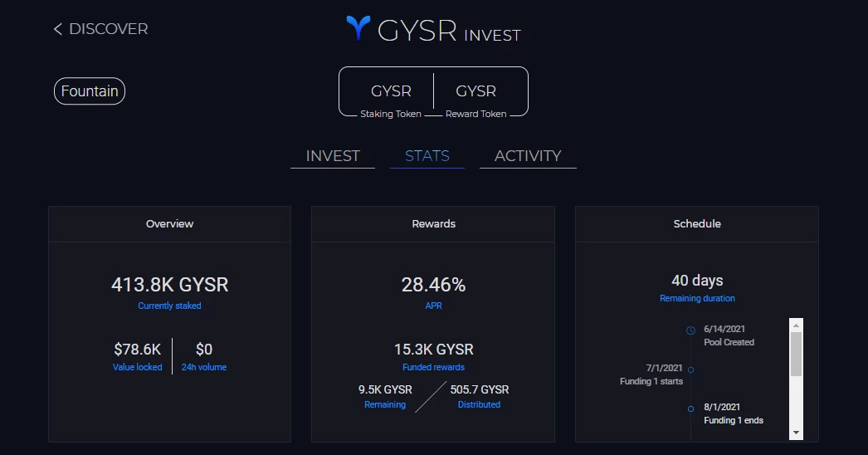868x455 pixels.
Task: Click the Rewards panel header
Action: [x=433, y=224]
